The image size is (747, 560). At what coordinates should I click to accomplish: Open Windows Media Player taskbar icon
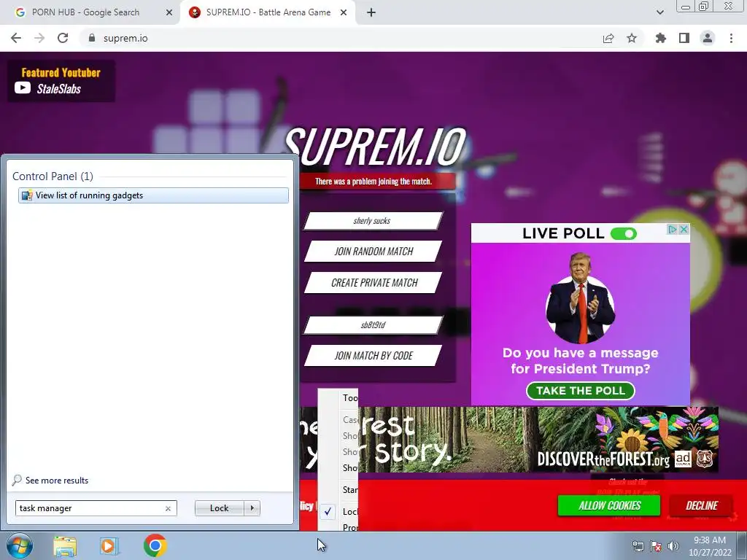coord(109,545)
